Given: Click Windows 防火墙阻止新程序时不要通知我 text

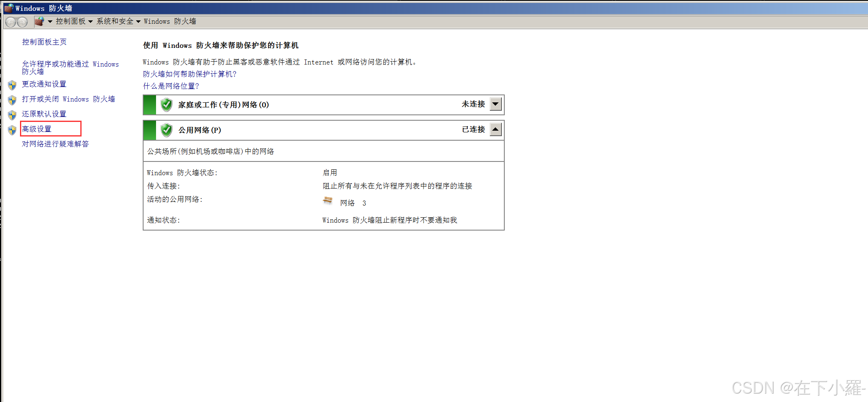Looking at the screenshot, I should pyautogui.click(x=390, y=220).
